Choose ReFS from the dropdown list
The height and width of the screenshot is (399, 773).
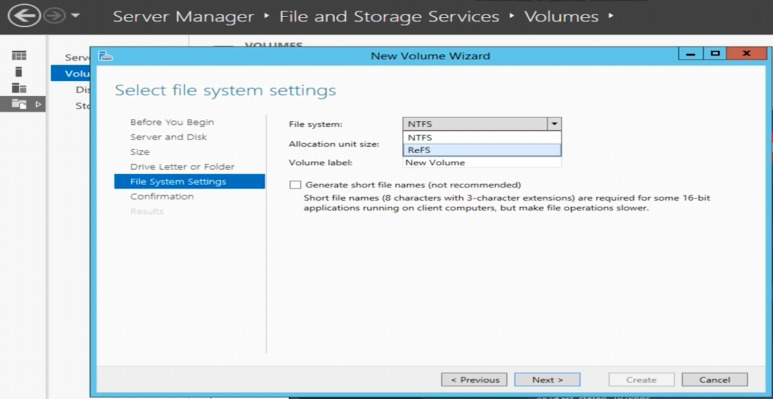(x=482, y=150)
